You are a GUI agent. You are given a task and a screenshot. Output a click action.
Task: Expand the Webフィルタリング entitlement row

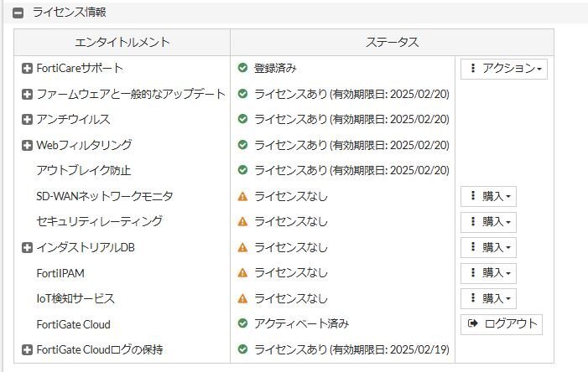(27, 145)
